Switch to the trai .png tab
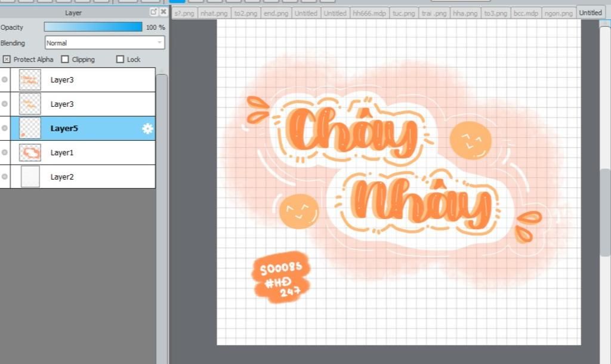The width and height of the screenshot is (611, 364). [x=434, y=13]
